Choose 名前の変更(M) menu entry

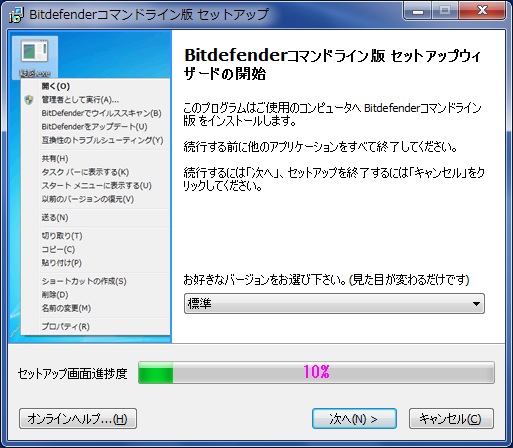66,308
